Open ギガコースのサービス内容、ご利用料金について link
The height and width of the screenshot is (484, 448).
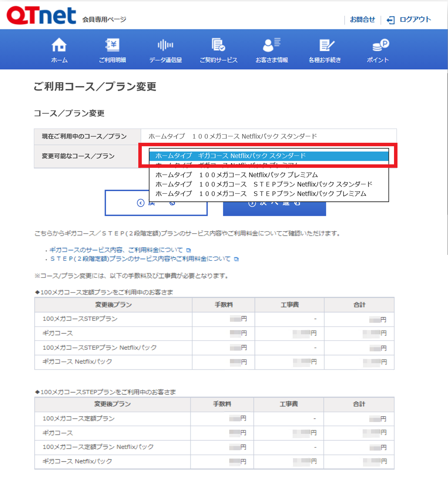point(116,250)
